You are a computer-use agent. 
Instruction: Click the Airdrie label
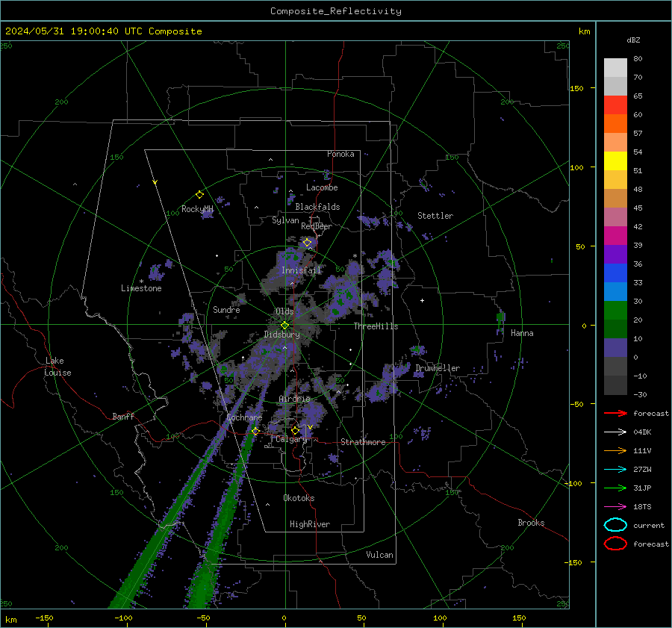294,399
